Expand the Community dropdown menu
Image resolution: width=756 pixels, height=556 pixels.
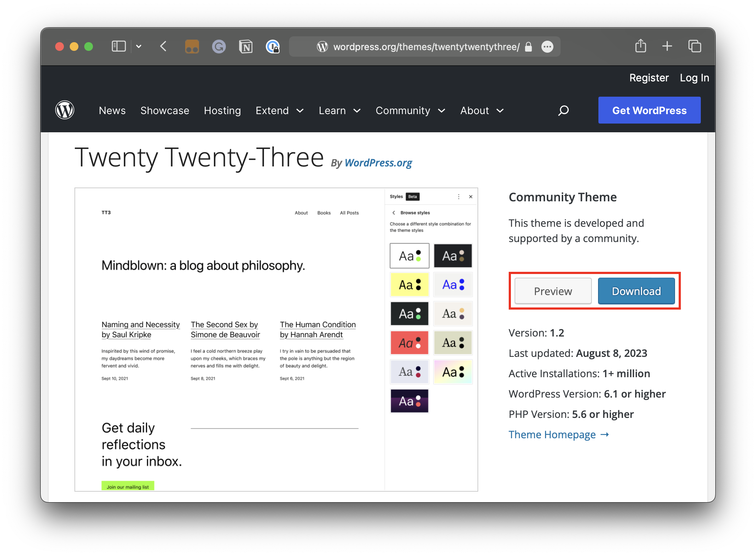click(410, 110)
